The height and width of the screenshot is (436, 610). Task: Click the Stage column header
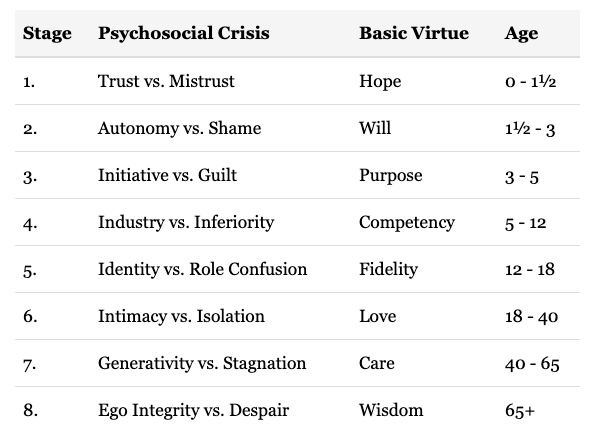pos(47,34)
